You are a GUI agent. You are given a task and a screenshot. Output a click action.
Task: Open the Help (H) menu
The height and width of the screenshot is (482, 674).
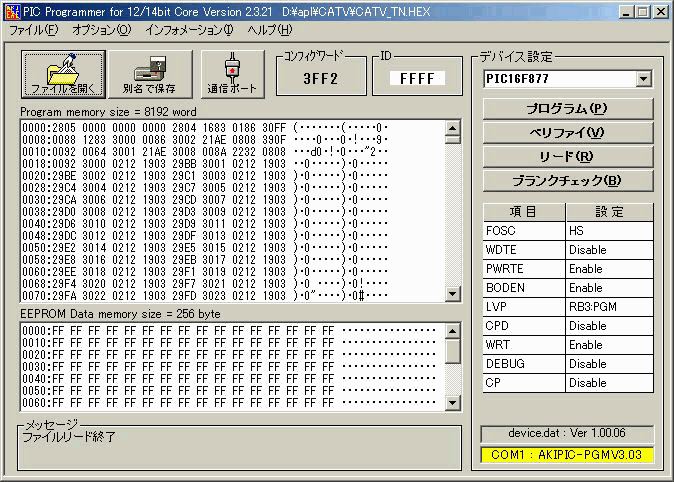269,30
